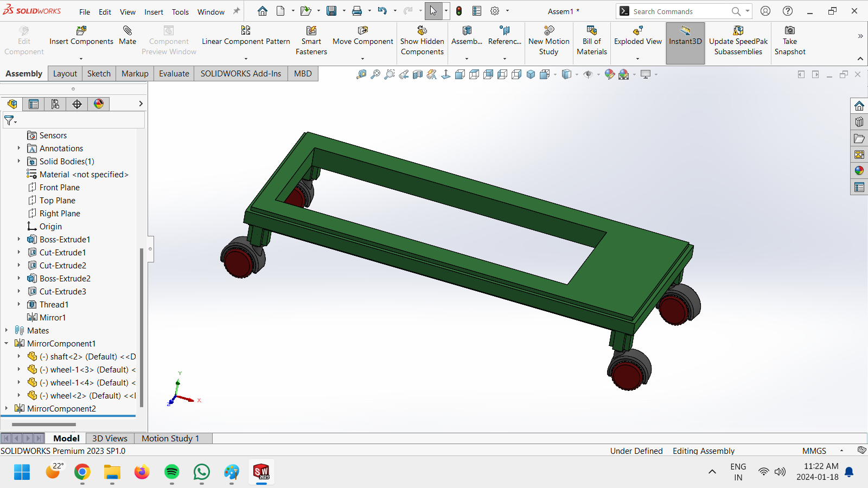Click the Search Commands input field
Viewport: 868px width, 488px height.
[679, 11]
